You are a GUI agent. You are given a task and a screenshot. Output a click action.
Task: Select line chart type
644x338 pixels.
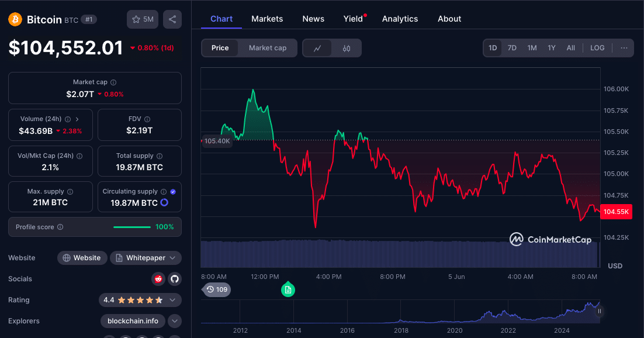[317, 48]
